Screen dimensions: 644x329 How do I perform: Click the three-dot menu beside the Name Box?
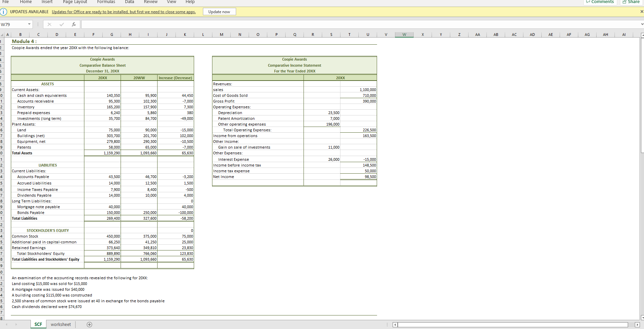pyautogui.click(x=38, y=24)
